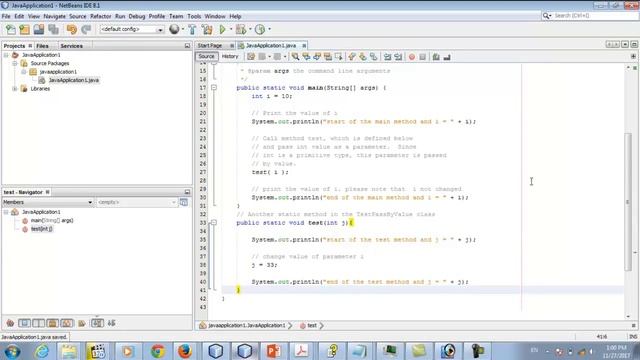Open the Profile Project dropdown arrow
This screenshot has height=360, width=640.
[x=269, y=29]
